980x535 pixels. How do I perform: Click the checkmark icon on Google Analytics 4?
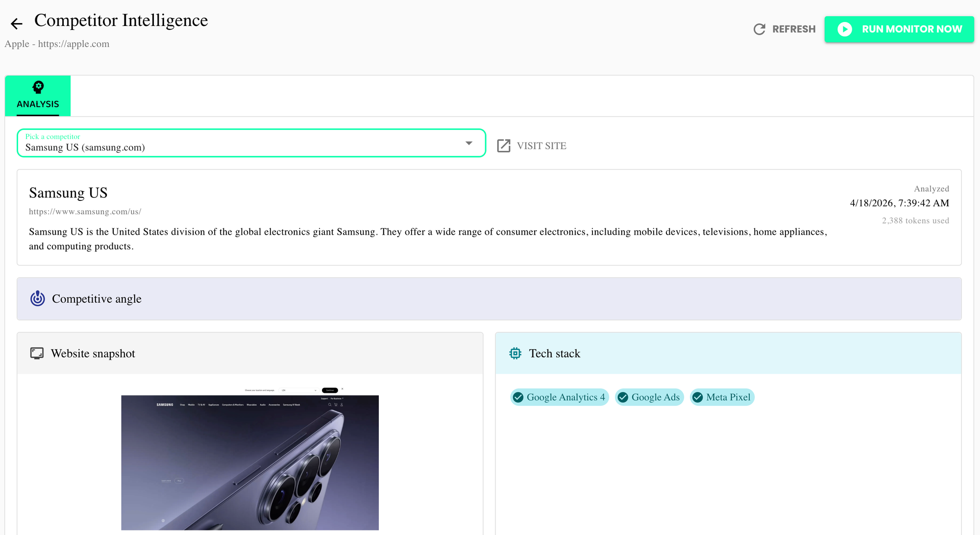[x=518, y=397]
